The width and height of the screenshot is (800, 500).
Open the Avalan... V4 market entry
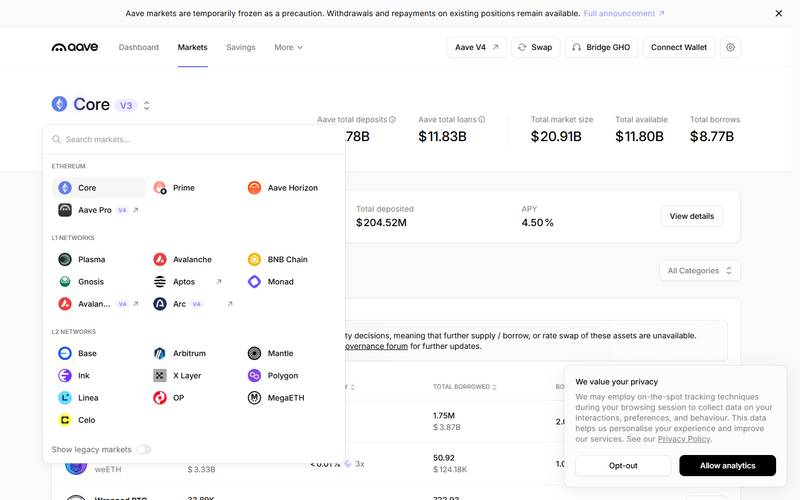(x=98, y=304)
